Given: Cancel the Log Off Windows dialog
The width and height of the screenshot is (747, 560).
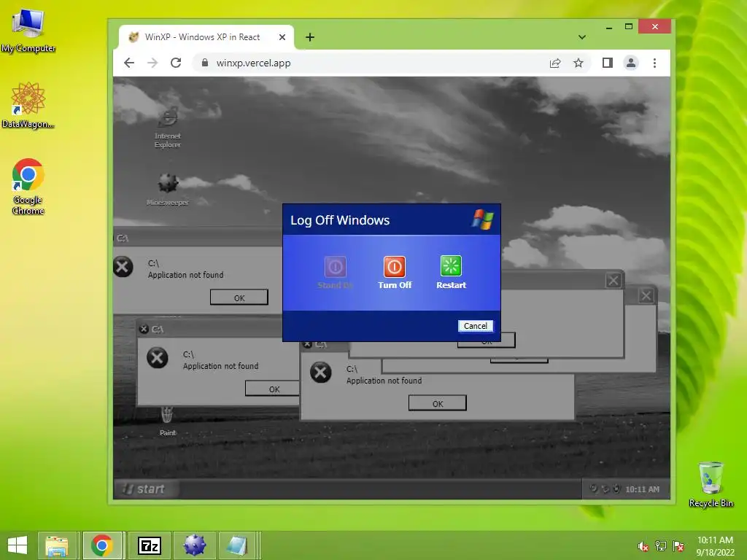Looking at the screenshot, I should [x=476, y=326].
